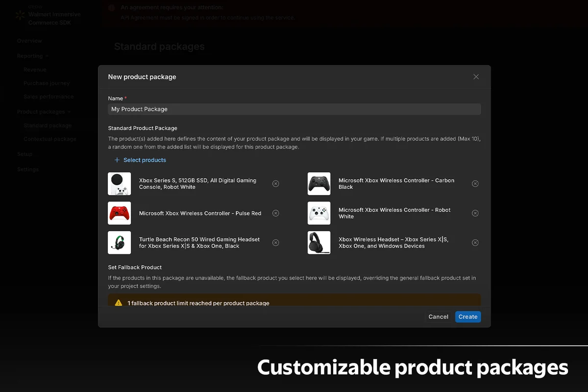The image size is (588, 392).
Task: Close the New product package dialog
Action: [476, 77]
